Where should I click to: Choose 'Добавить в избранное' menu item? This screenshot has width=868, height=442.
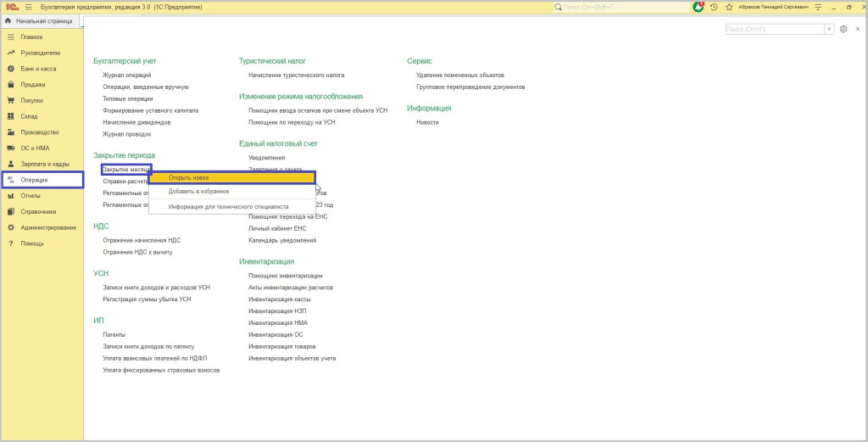[x=198, y=192]
